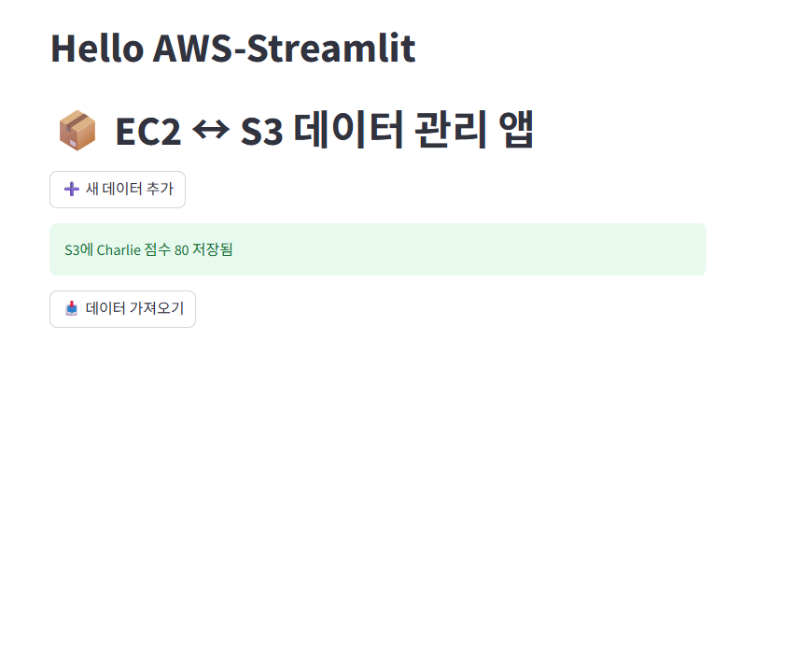The width and height of the screenshot is (812, 665).
Task: Click the name Charlie in the alert
Action: 119,249
